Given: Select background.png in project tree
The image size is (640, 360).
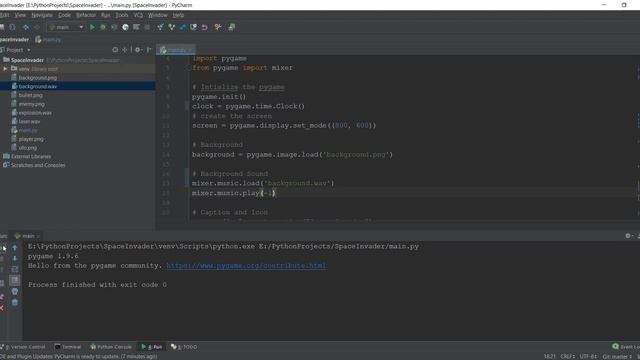Looking at the screenshot, I should [38, 78].
